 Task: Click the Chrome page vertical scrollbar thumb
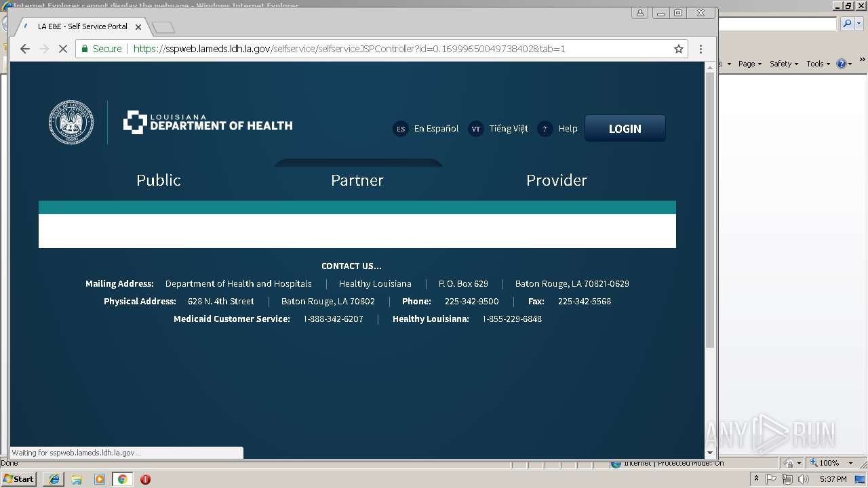(x=710, y=210)
